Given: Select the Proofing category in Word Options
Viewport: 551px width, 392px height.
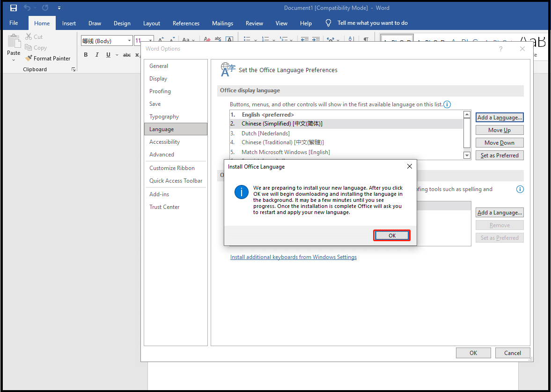Looking at the screenshot, I should pyautogui.click(x=160, y=91).
